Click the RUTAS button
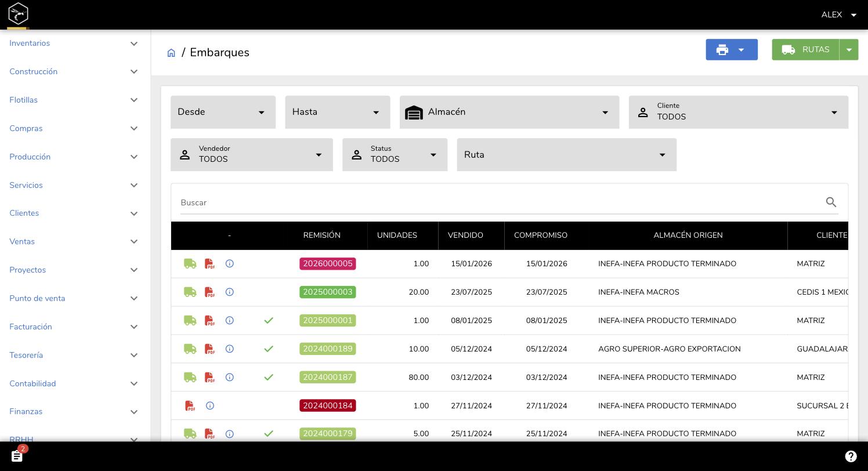The height and width of the screenshot is (471, 868). 806,50
